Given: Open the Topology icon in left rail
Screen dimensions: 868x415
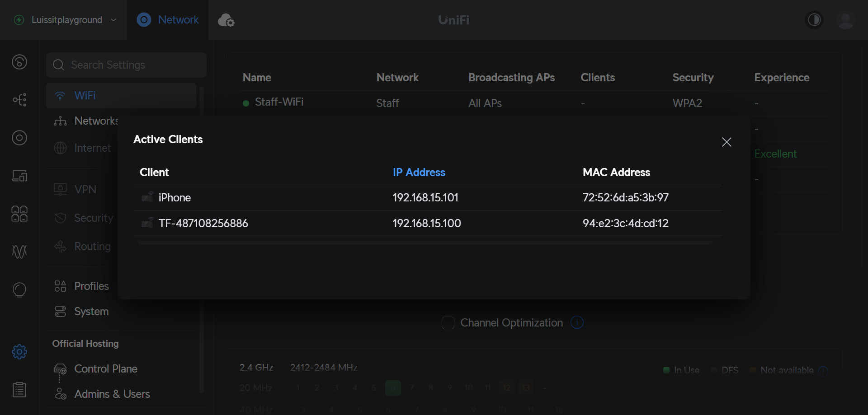Looking at the screenshot, I should coord(19,100).
